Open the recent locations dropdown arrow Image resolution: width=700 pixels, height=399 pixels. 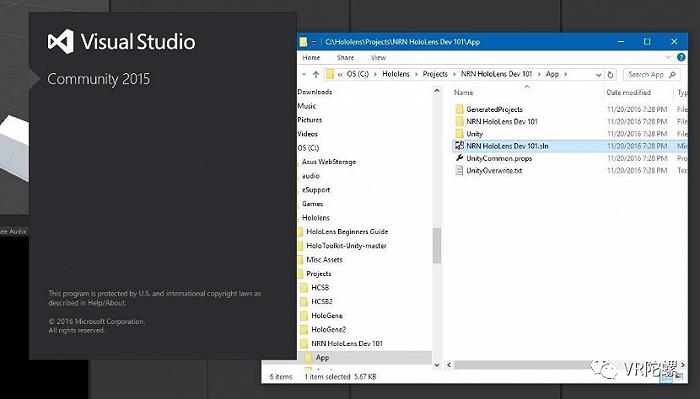tap(304, 74)
